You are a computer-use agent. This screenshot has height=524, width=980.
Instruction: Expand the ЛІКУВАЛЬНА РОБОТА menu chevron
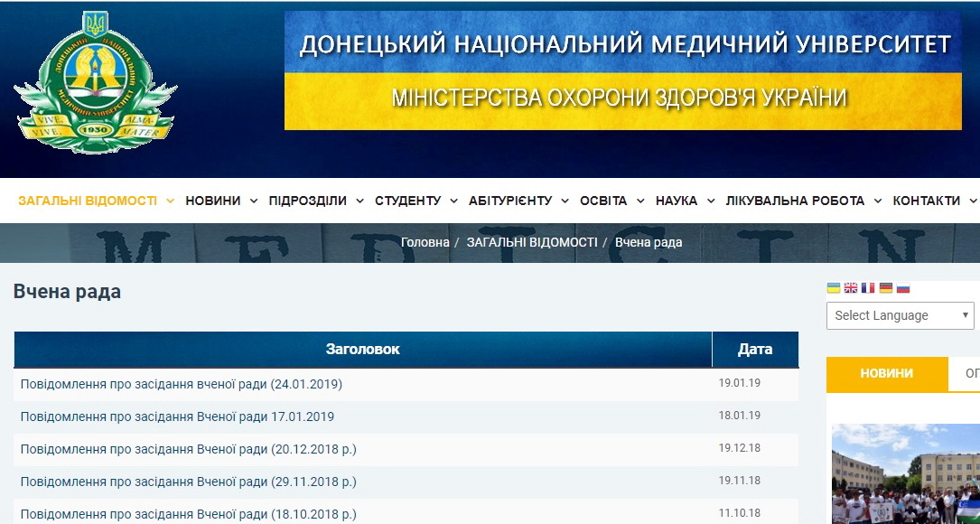pyautogui.click(x=878, y=201)
